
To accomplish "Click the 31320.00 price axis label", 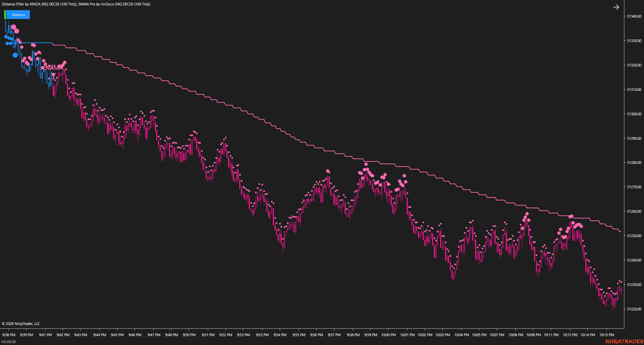I will (x=634, y=65).
